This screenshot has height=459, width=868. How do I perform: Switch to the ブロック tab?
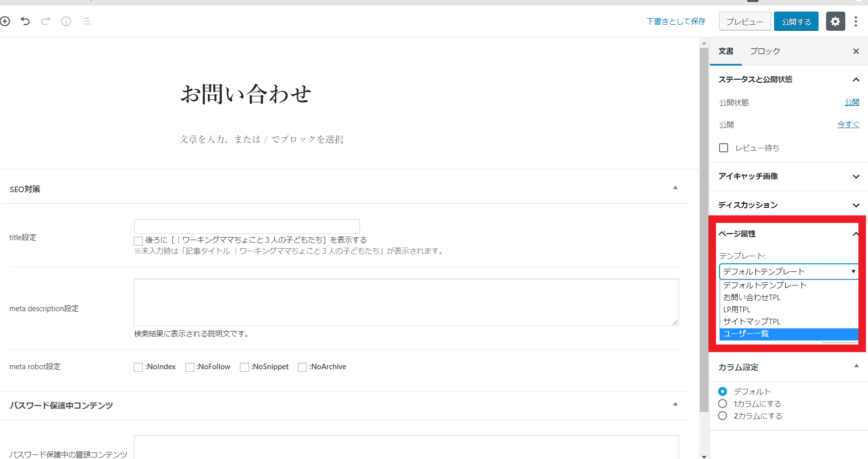click(x=764, y=51)
